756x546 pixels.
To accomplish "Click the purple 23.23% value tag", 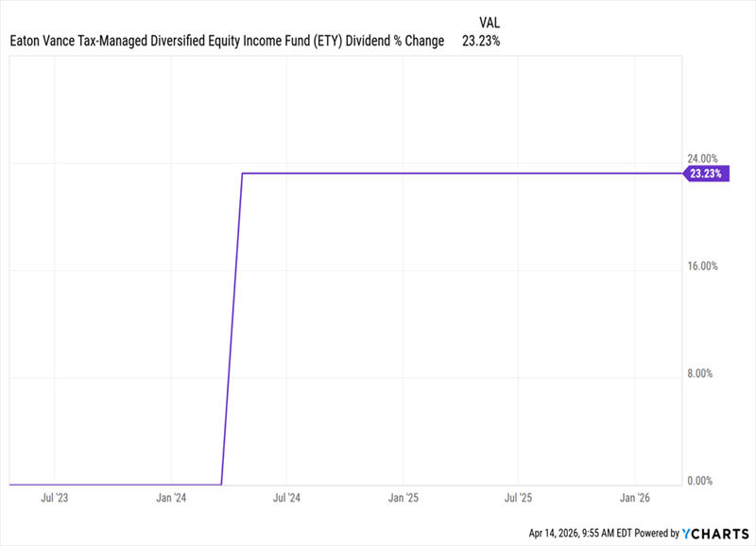I will click(705, 174).
